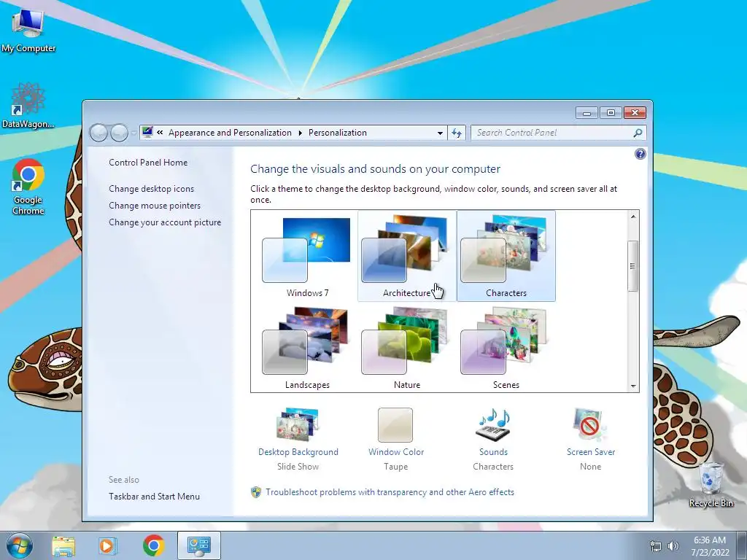This screenshot has height=560, width=747.
Task: Click the Sounds link text
Action: pyautogui.click(x=493, y=452)
